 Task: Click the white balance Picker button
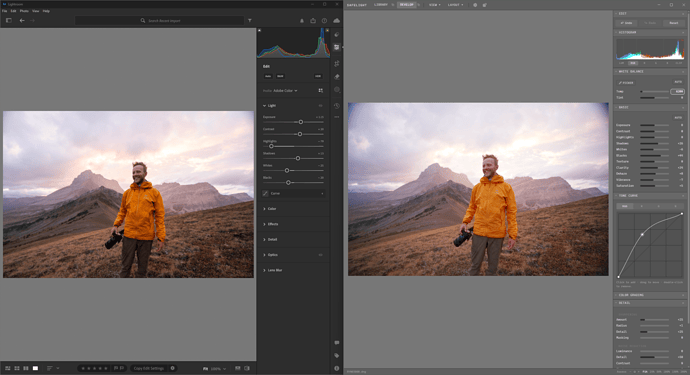click(626, 83)
